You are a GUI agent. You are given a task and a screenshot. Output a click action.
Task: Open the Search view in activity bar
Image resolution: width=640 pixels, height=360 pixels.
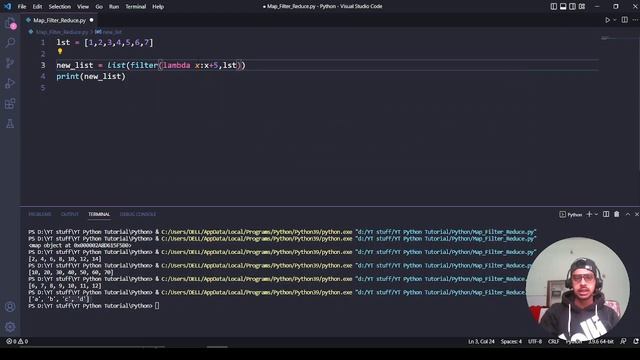pos(10,42)
